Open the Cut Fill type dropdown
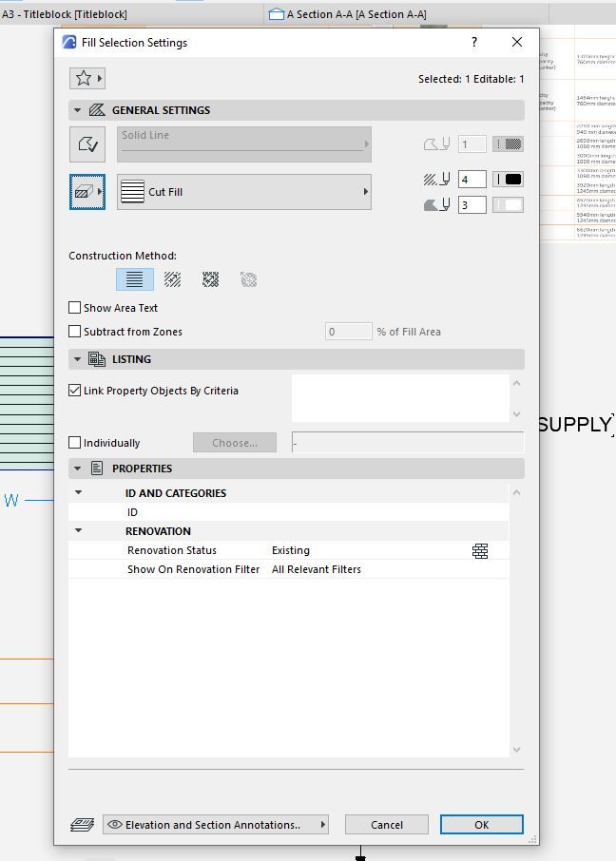The width and height of the screenshot is (616, 861). pos(244,192)
